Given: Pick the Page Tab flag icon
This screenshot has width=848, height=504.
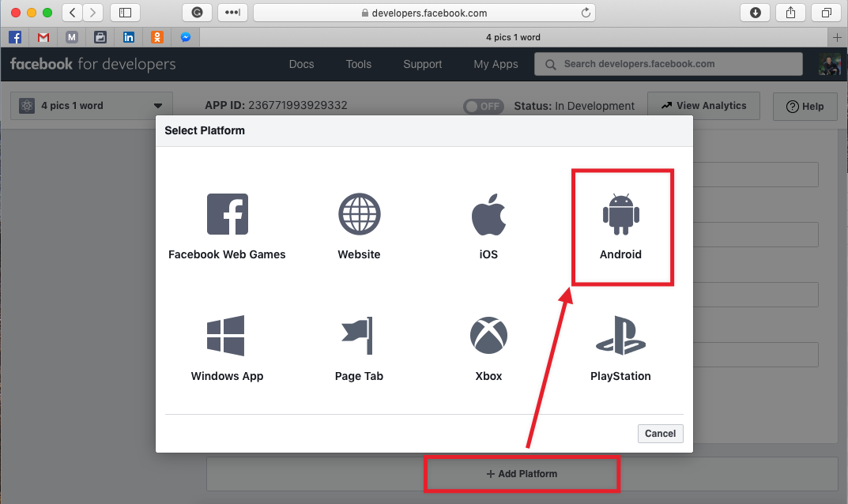Looking at the screenshot, I should [x=357, y=335].
